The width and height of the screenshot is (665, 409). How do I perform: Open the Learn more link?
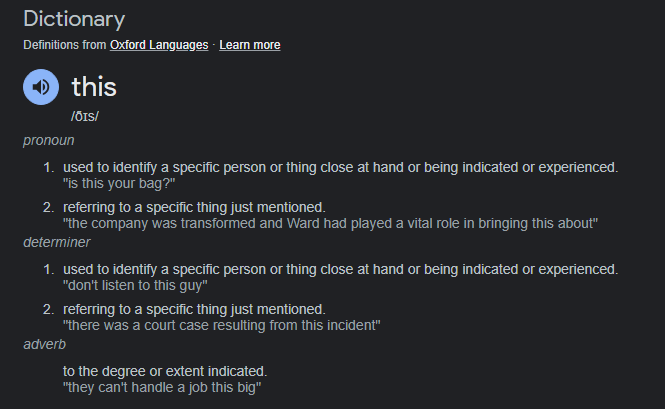pyautogui.click(x=250, y=45)
